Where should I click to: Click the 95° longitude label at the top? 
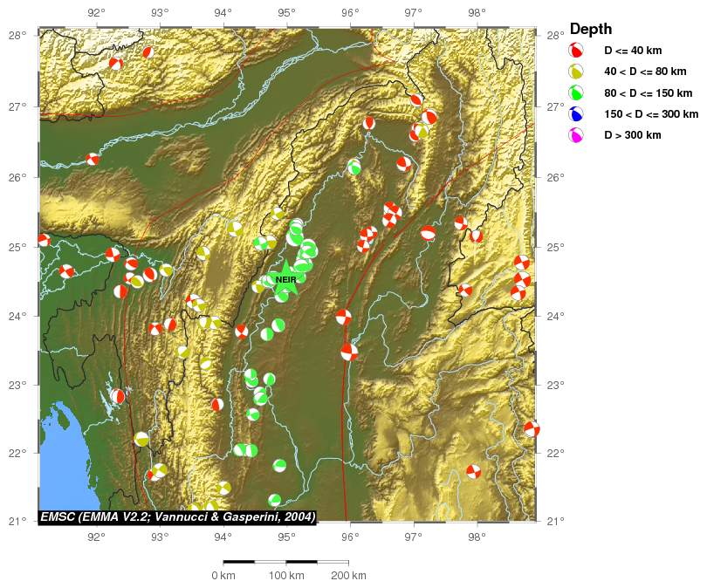(x=287, y=13)
